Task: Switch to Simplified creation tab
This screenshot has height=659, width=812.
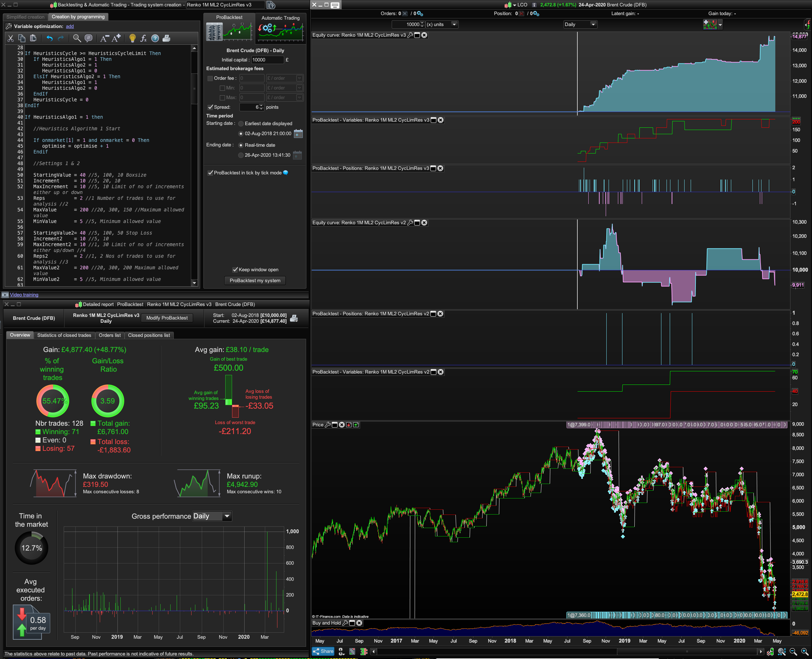Action: (25, 17)
